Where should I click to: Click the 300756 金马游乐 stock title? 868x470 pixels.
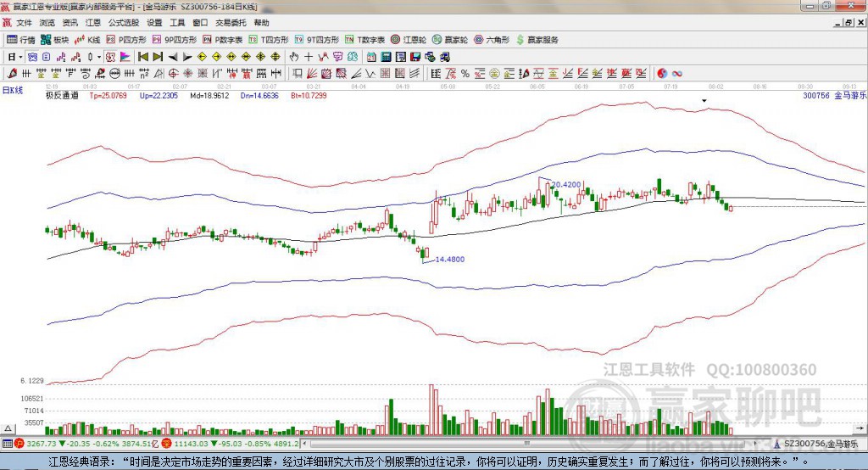point(834,95)
